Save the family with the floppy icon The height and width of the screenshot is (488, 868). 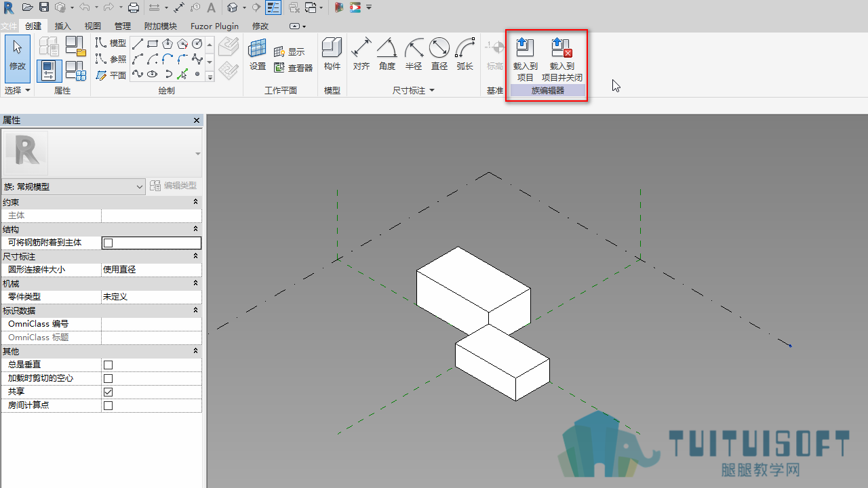[44, 7]
